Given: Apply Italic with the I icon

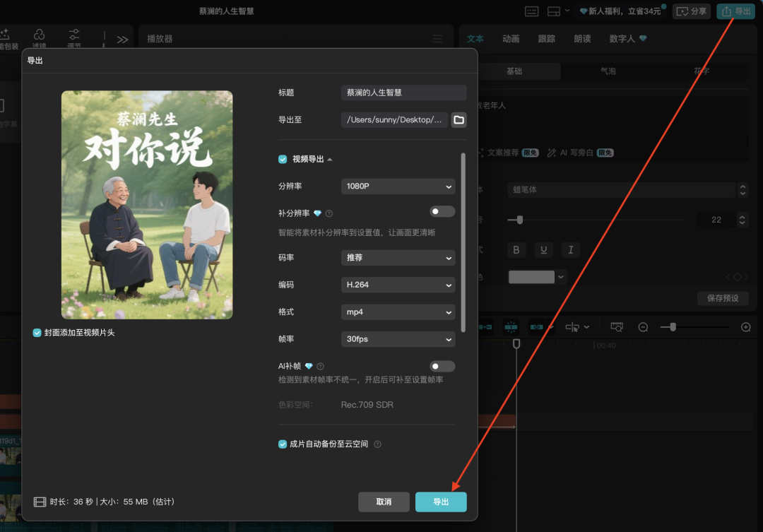Looking at the screenshot, I should coord(569,249).
